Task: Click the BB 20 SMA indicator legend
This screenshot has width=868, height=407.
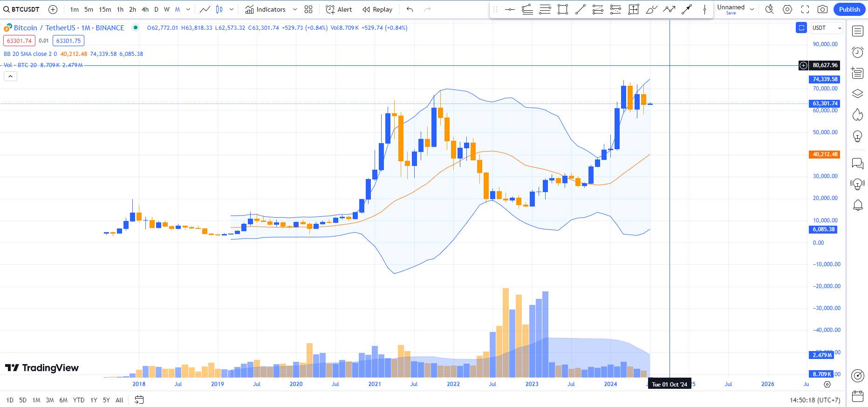Action: [30, 54]
